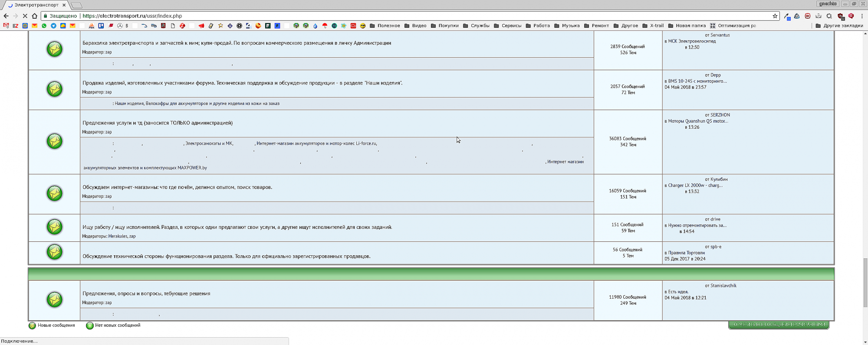Open the Telegram bookmark icon
868x345 pixels.
click(53, 26)
